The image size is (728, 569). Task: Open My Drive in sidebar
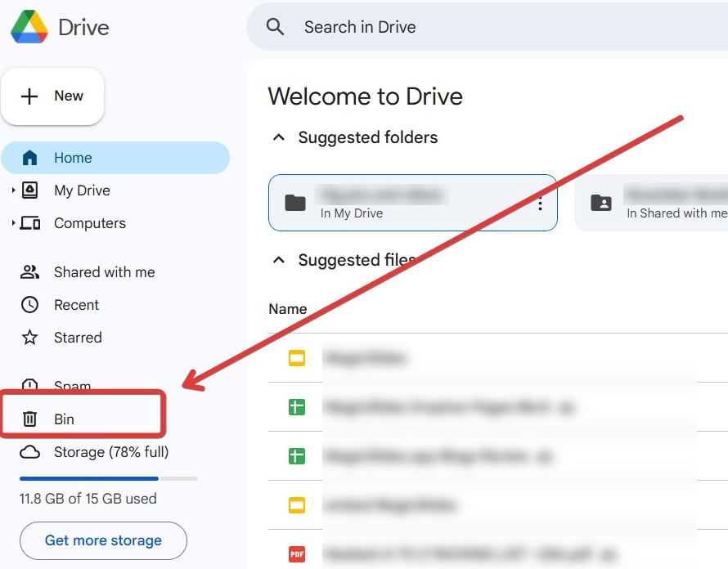[x=82, y=190]
